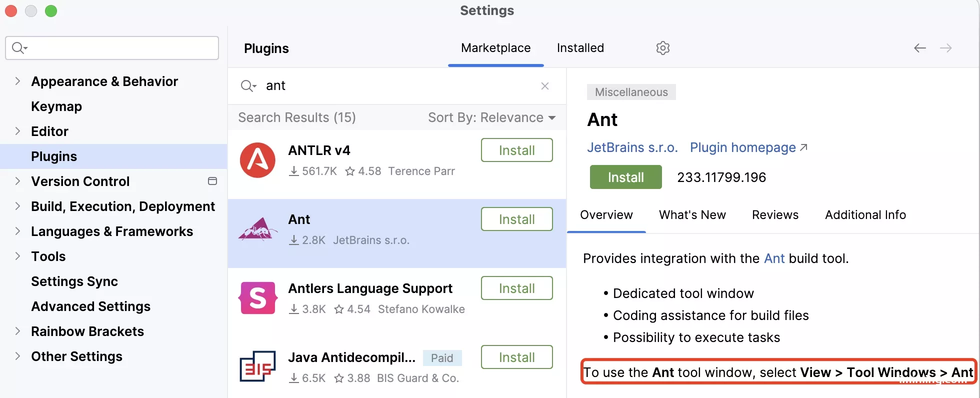980x398 pixels.
Task: Click the Java Antidecompiler plugin icon
Action: point(257,366)
